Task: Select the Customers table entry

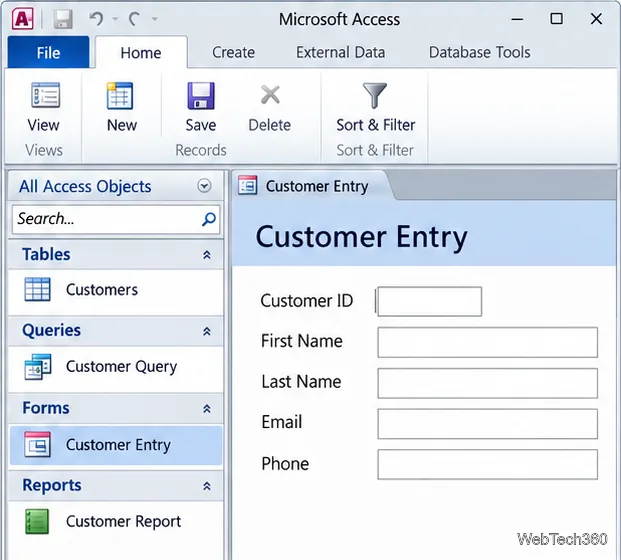Action: [x=115, y=290]
